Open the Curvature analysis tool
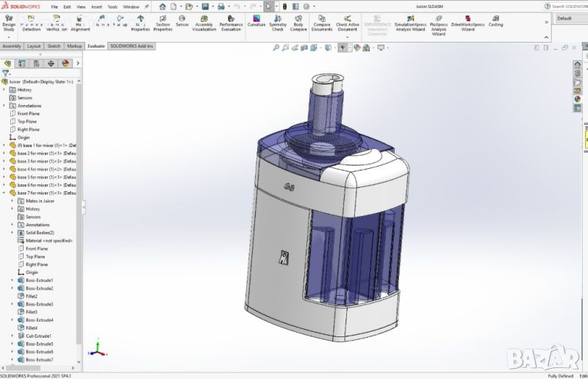The height and width of the screenshot is (379, 588). 257,21
